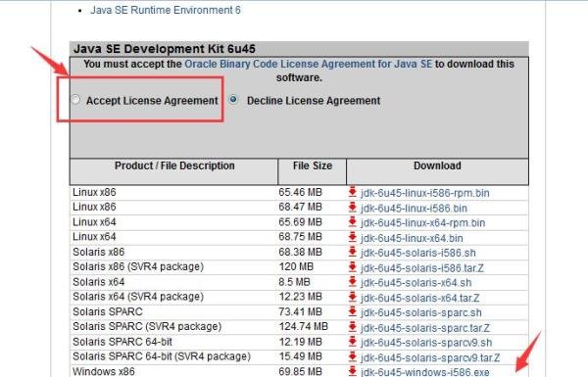Viewport: 588px width, 377px height.
Task: Click the Download column header
Action: pos(437,171)
